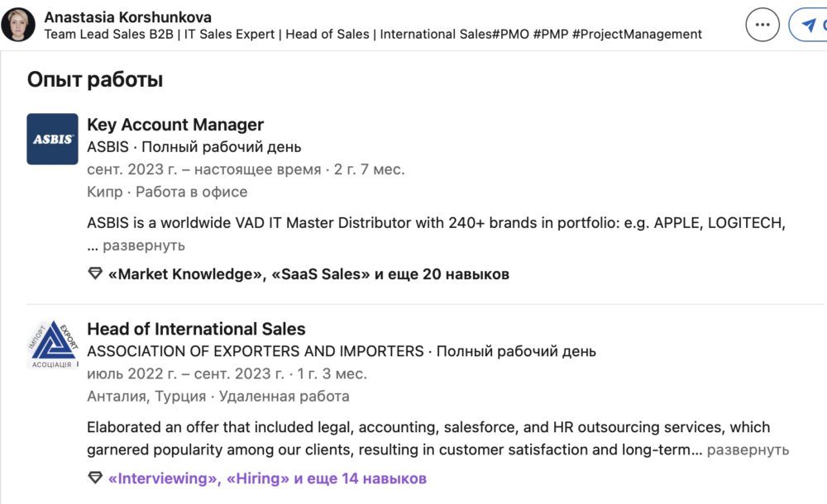Click diamond skills icon beside Interviewing
Screen dimensions: 827x504
point(95,478)
